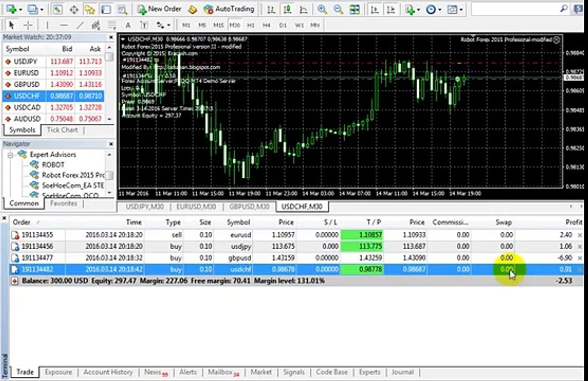This screenshot has height=381, width=588.
Task: Select the Equidistant Channel tool
Action: [x=96, y=25]
